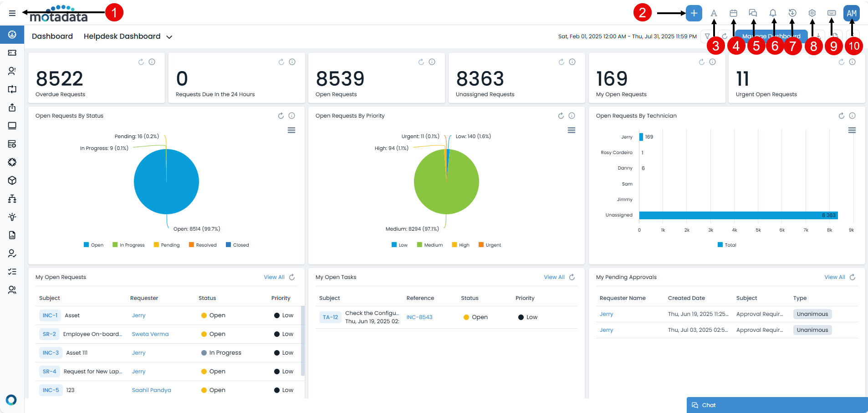Click the blue plus create button
Image resolution: width=868 pixels, height=413 pixels.
694,13
